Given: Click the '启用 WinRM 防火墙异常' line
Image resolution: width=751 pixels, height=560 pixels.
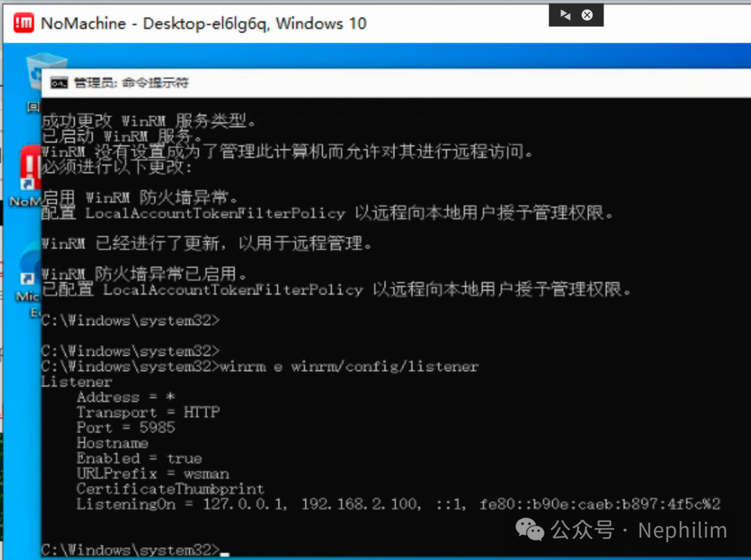Looking at the screenshot, I should 139,197.
